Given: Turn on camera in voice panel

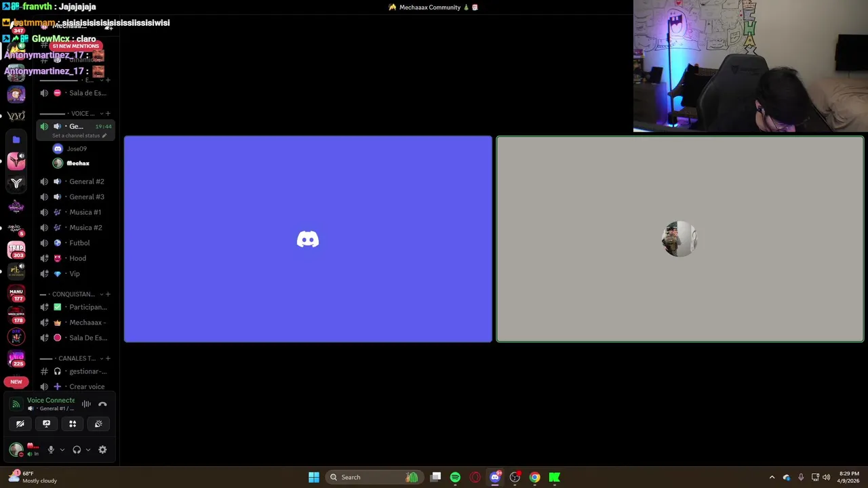Looking at the screenshot, I should coord(20,424).
